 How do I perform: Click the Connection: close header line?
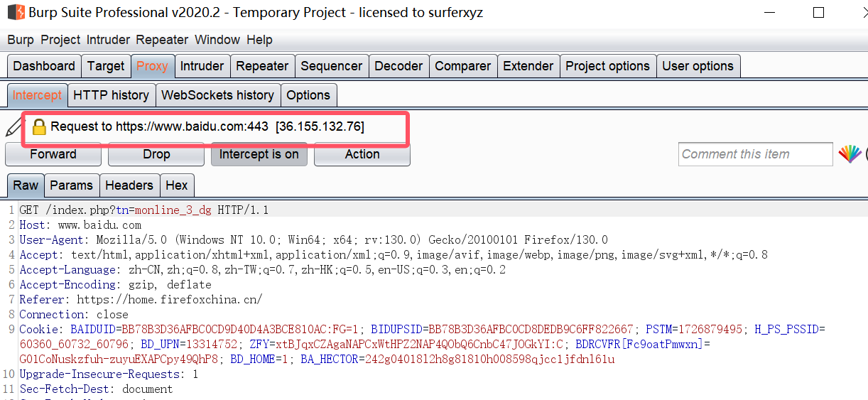pyautogui.click(x=74, y=315)
